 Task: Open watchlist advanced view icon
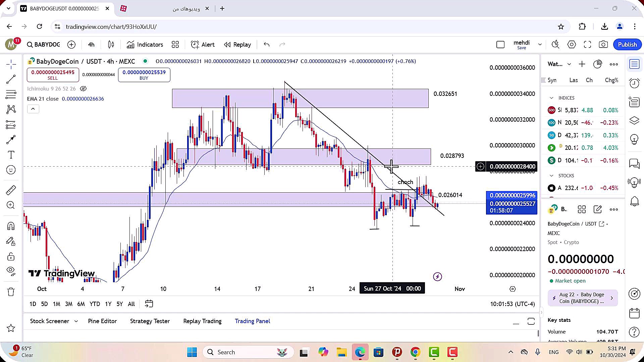coord(598,64)
